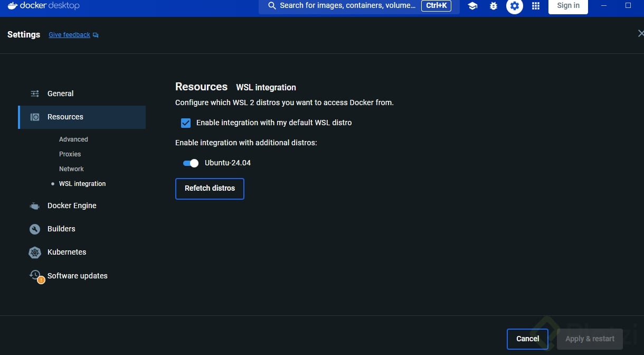Click the magnifier icon in search bar
Viewport: 644px width, 355px height.
coord(272,6)
